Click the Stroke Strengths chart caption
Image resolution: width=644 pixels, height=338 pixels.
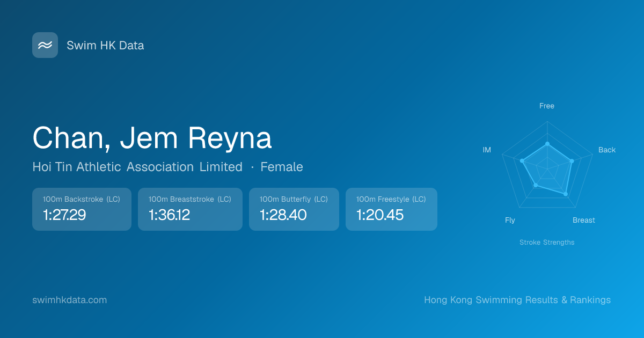point(547,243)
